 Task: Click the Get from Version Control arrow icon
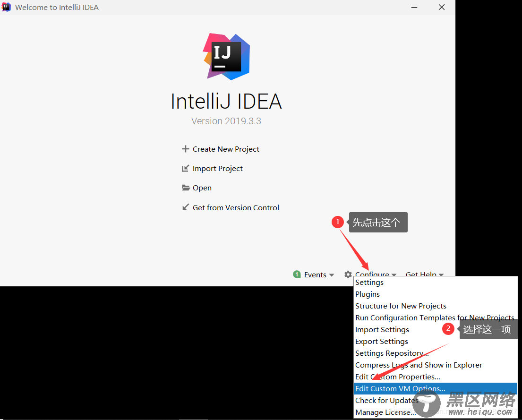(x=186, y=207)
